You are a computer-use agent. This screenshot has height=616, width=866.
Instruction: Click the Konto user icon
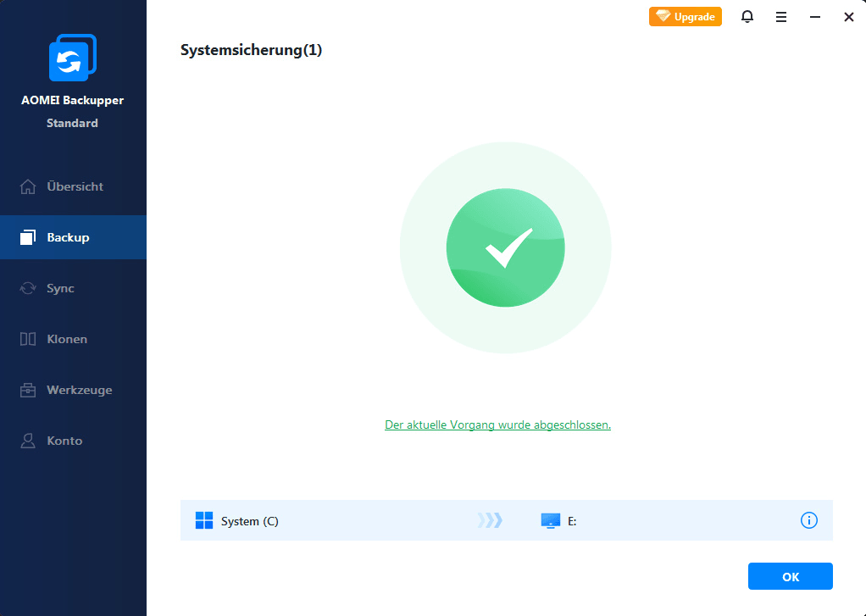coord(28,441)
